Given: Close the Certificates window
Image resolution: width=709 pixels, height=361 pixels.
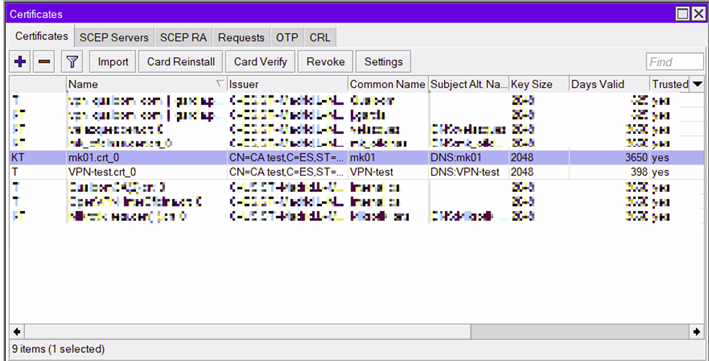Looking at the screenshot, I should point(698,14).
